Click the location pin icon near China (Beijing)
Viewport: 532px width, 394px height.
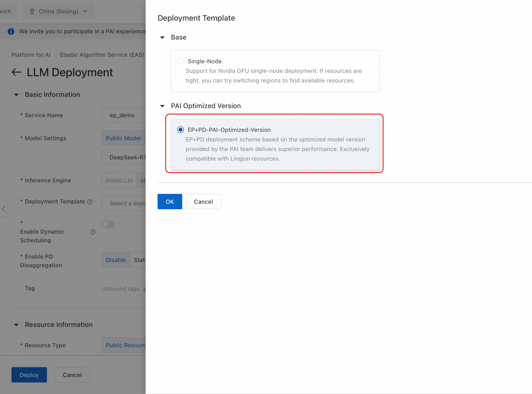32,11
